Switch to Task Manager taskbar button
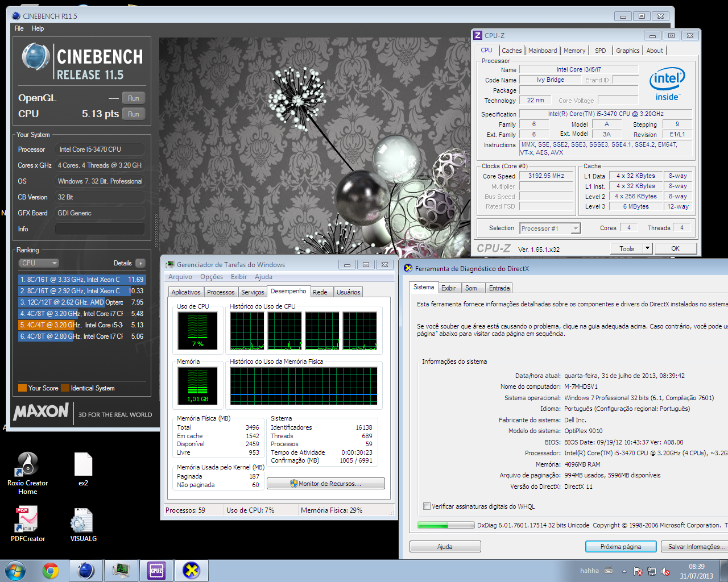The width and height of the screenshot is (728, 582). click(121, 571)
